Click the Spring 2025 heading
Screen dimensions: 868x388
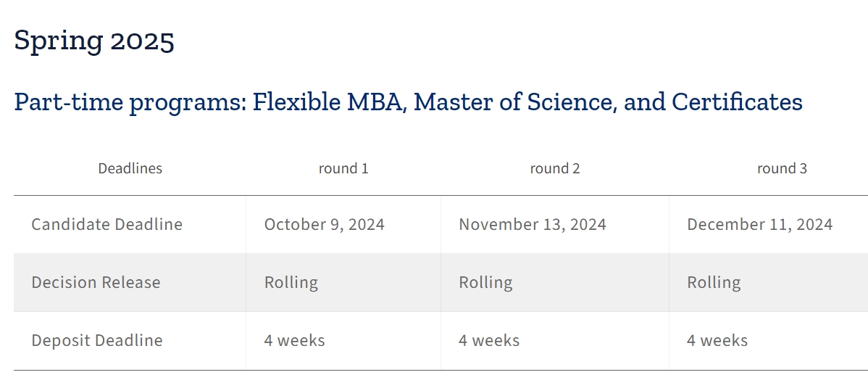tap(94, 41)
